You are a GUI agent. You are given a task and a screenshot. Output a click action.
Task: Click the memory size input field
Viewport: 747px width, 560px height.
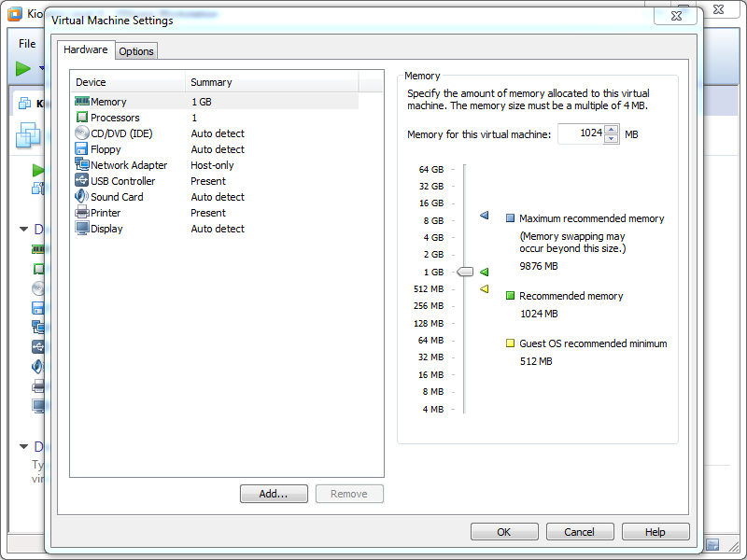tap(580, 133)
